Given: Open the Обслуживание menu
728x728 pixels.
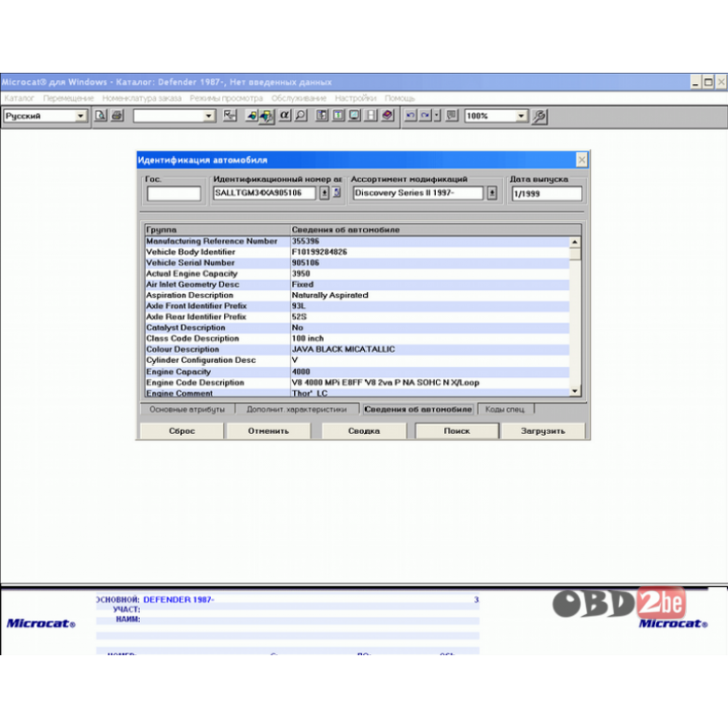Looking at the screenshot, I should pyautogui.click(x=299, y=98).
